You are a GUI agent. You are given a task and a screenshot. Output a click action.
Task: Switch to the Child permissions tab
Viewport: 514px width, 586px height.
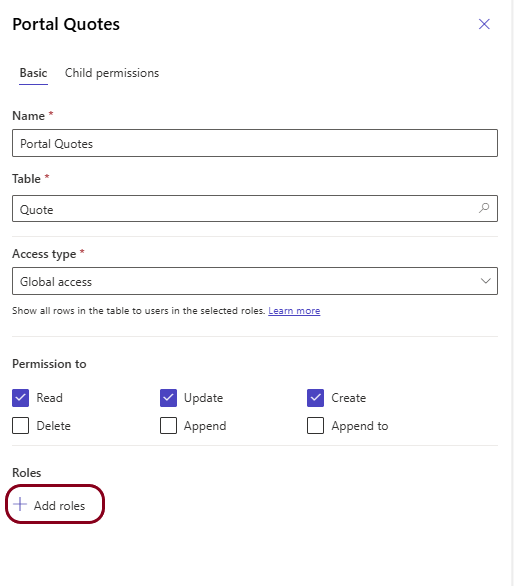click(x=112, y=73)
